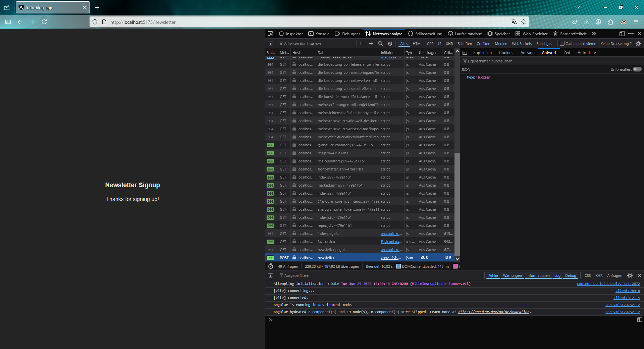Add a new request with plus icon
Image resolution: width=644 pixels, height=349 pixels.
tap(371, 43)
